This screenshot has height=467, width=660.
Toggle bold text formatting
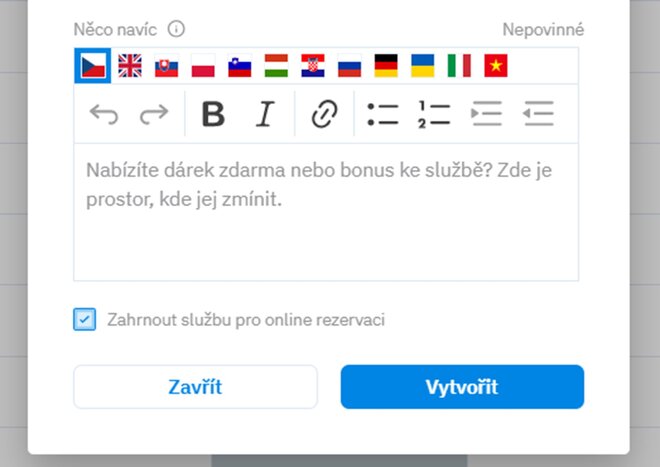(213, 115)
